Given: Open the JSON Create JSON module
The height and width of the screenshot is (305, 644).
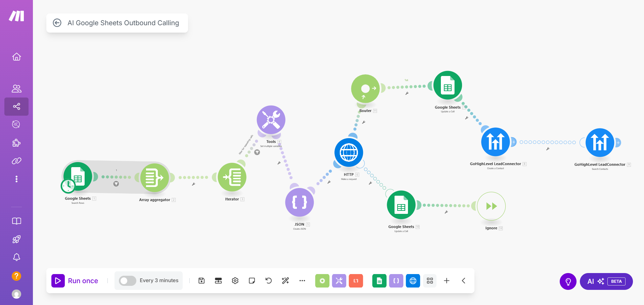Looking at the screenshot, I should (x=300, y=202).
